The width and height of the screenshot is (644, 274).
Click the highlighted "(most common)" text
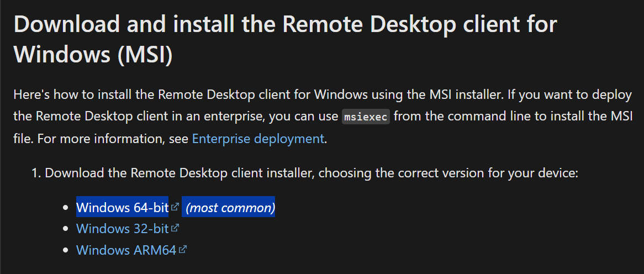pyautogui.click(x=230, y=208)
